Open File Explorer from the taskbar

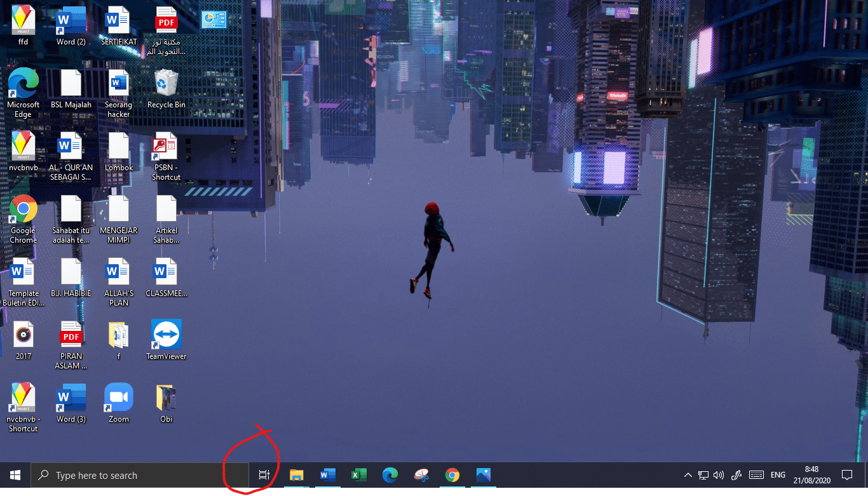click(x=296, y=475)
